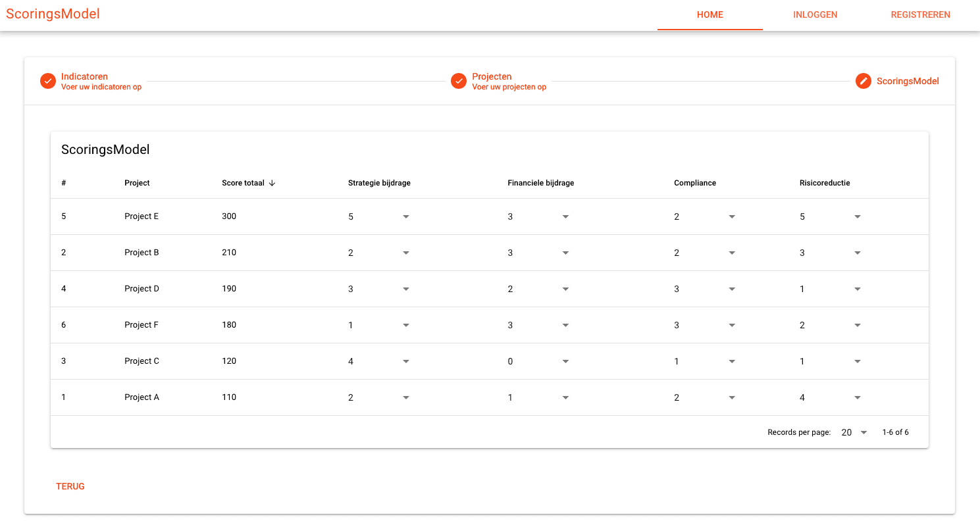Click the ScoringsModel logo link in header
Image resolution: width=980 pixels, height=525 pixels.
click(x=53, y=14)
